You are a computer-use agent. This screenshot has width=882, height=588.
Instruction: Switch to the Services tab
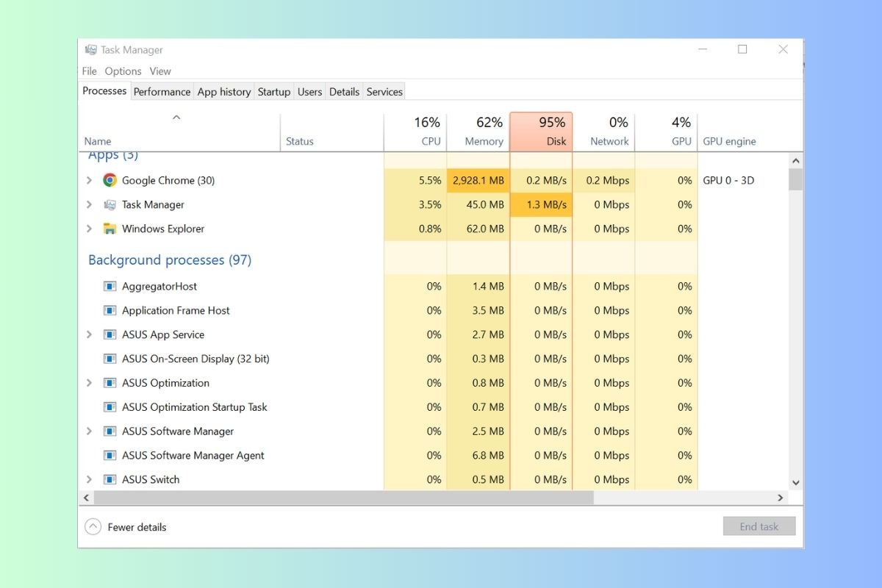(x=384, y=92)
